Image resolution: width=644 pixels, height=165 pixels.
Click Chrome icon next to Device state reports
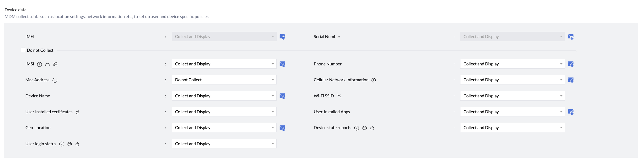click(x=364, y=128)
